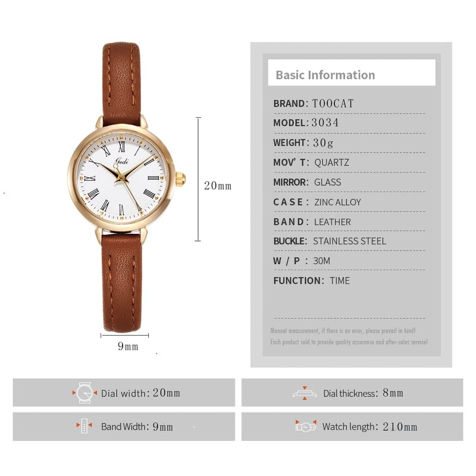Click the band width strap icon
476x476 pixels.
84,425
